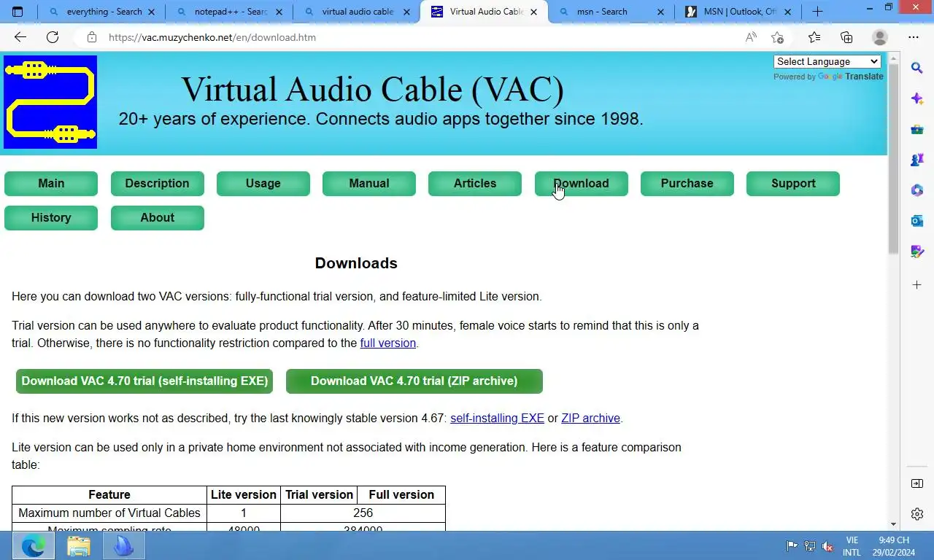Open the Main page button

click(x=51, y=184)
